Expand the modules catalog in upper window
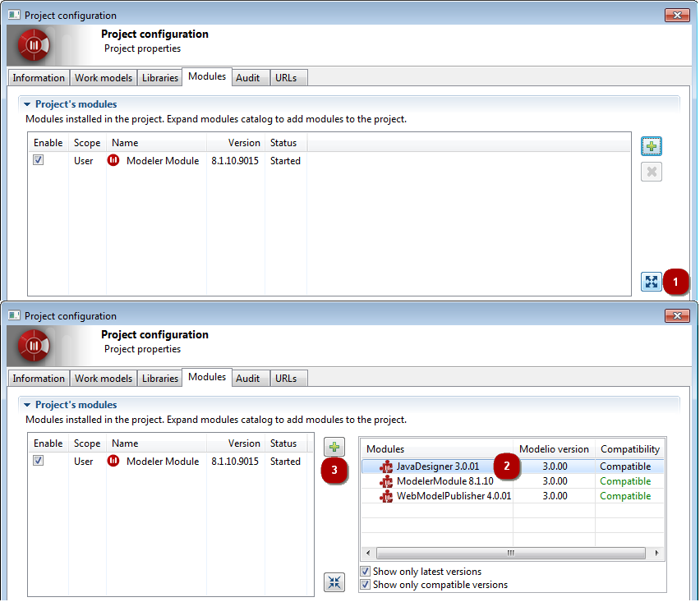 (x=652, y=282)
